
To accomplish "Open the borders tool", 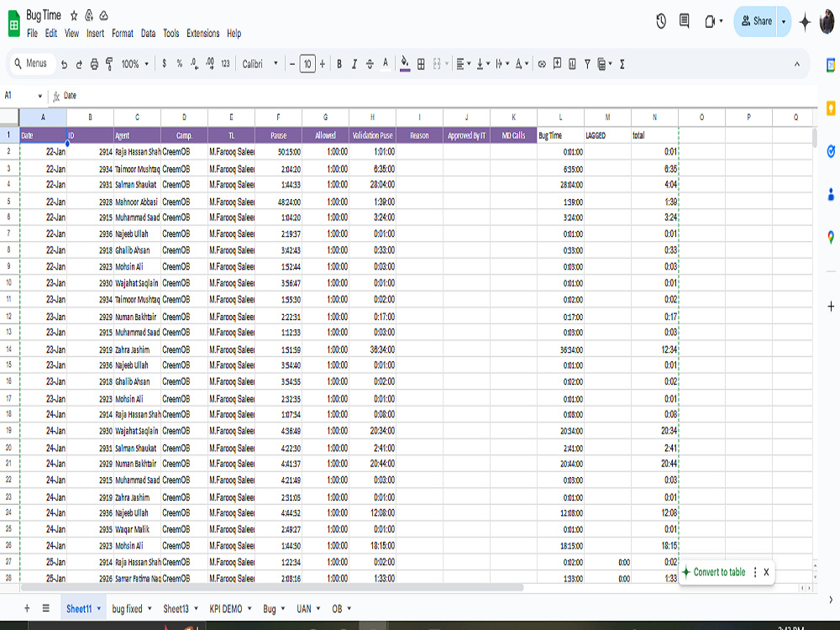I will pos(421,65).
